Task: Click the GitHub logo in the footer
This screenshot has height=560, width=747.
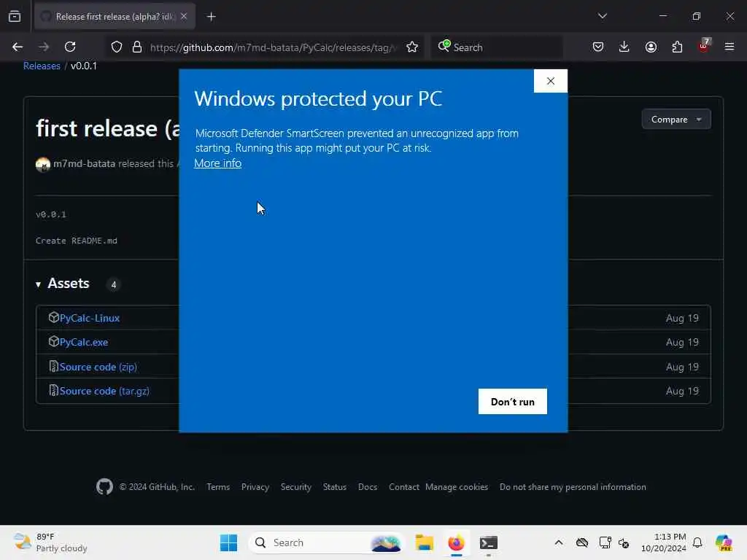Action: (105, 486)
